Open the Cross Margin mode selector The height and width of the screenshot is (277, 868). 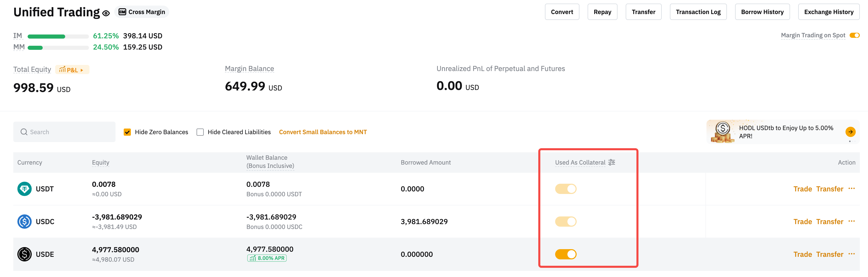142,12
